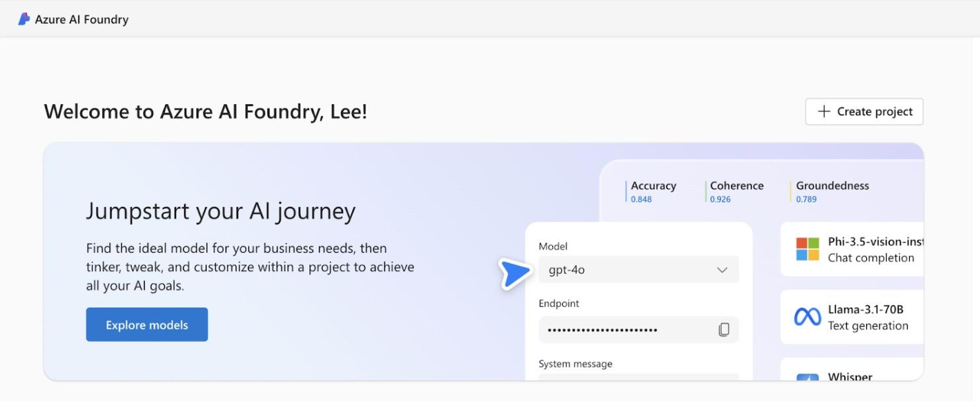Click the Create project button
Screen dimensions: 980x407
point(864,111)
